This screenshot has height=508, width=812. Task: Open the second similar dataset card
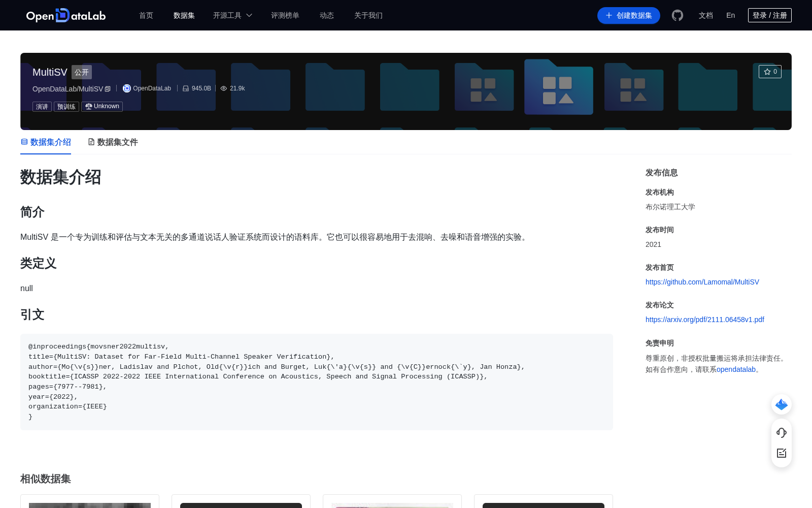click(241, 501)
